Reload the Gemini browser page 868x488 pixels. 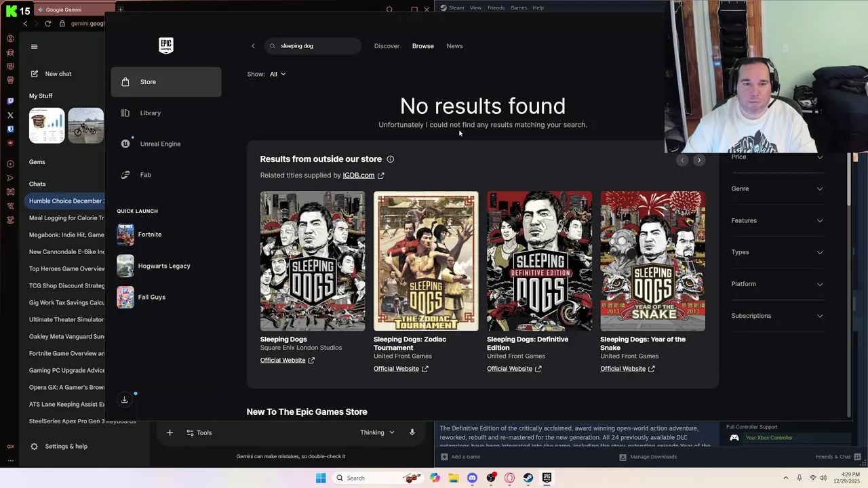click(47, 24)
